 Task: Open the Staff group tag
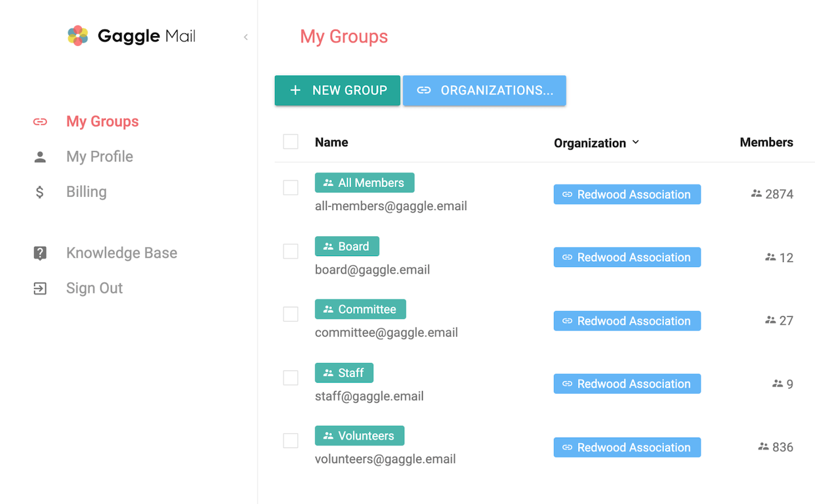point(344,373)
